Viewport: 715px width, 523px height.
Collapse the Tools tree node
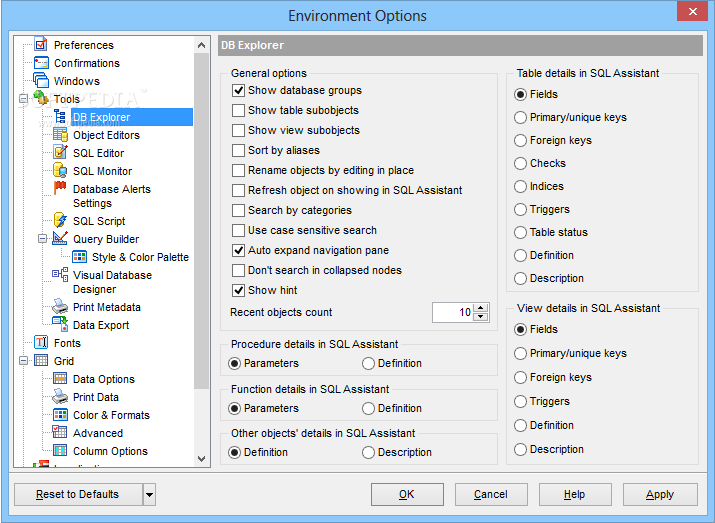[x=22, y=99]
